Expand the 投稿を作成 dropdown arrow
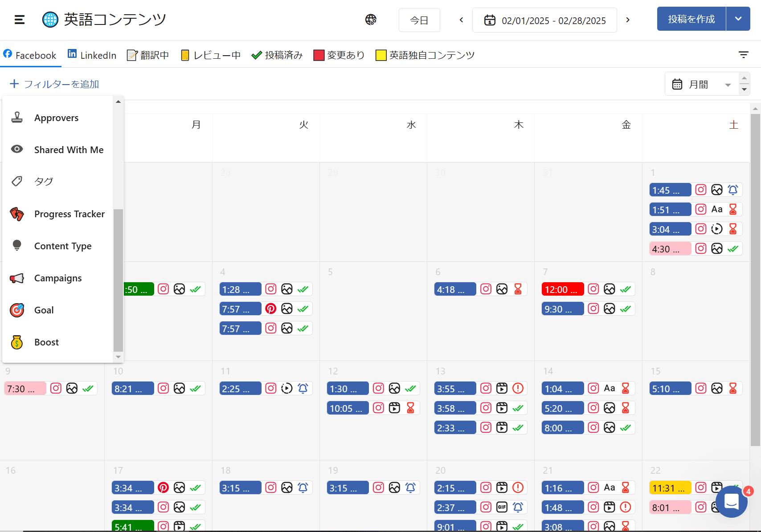The width and height of the screenshot is (761, 532). tap(738, 19)
